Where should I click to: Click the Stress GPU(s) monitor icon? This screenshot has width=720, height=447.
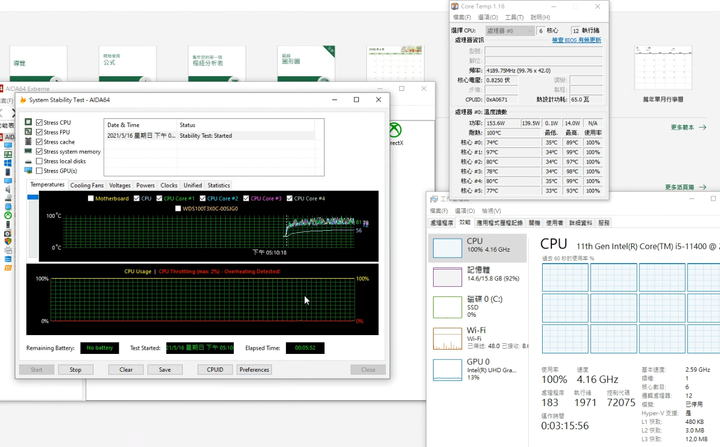(28, 170)
